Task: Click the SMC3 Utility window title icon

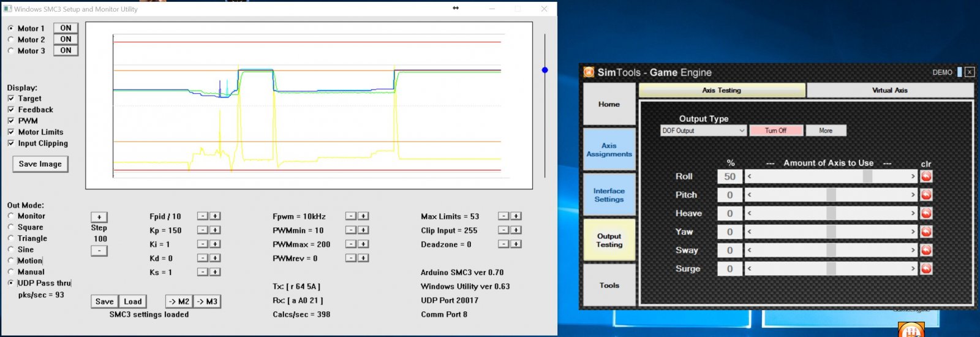Action: [8, 9]
